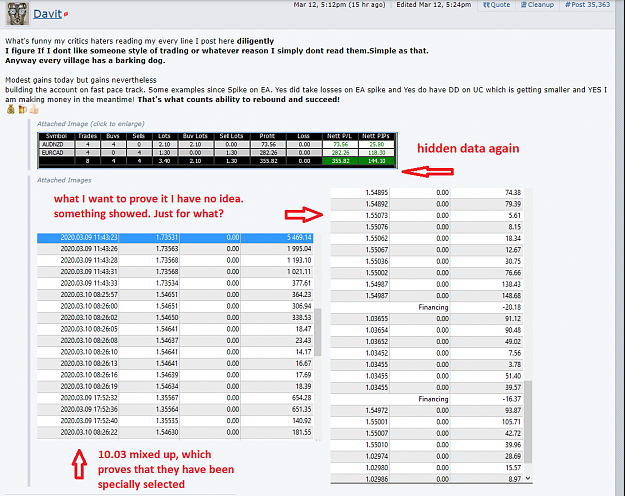The width and height of the screenshot is (625, 496).
Task: Click the 'Mar 12, 5:12pm (15 hr ago)' timestamp
Action: click(340, 5)
